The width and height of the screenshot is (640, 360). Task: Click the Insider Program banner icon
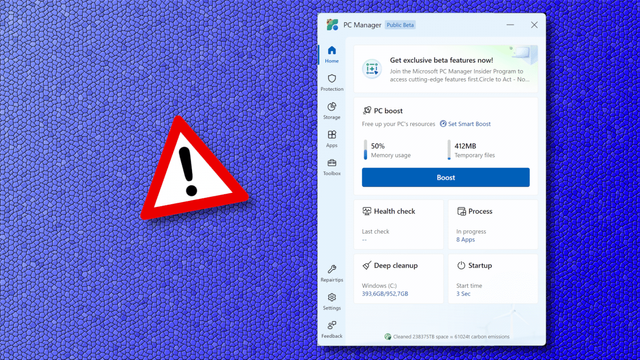(x=372, y=69)
